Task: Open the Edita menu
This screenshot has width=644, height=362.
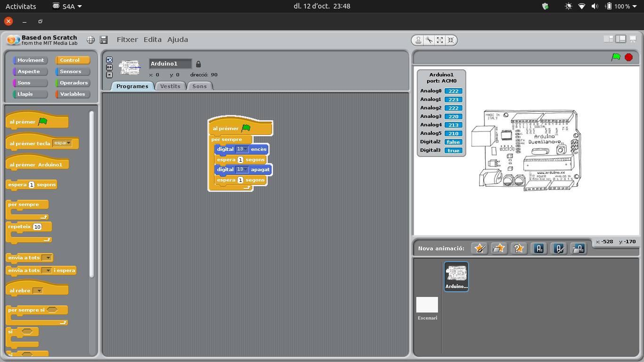Action: click(x=153, y=40)
